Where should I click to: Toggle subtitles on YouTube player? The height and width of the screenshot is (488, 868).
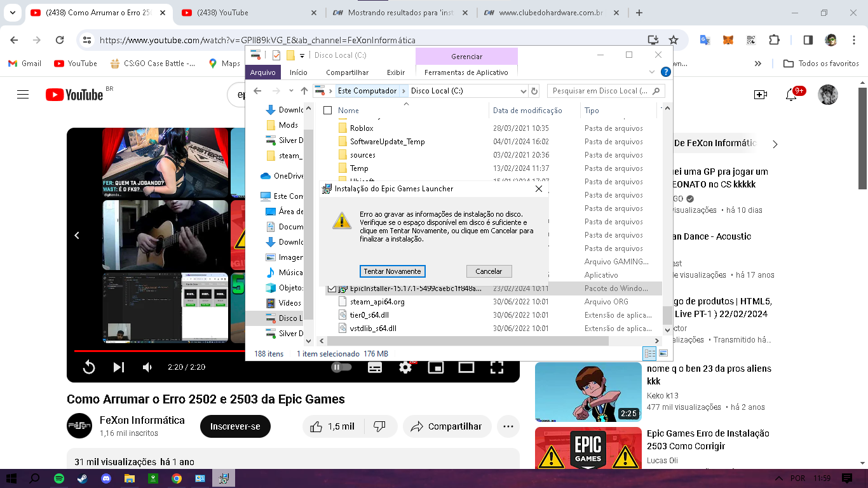pyautogui.click(x=375, y=367)
